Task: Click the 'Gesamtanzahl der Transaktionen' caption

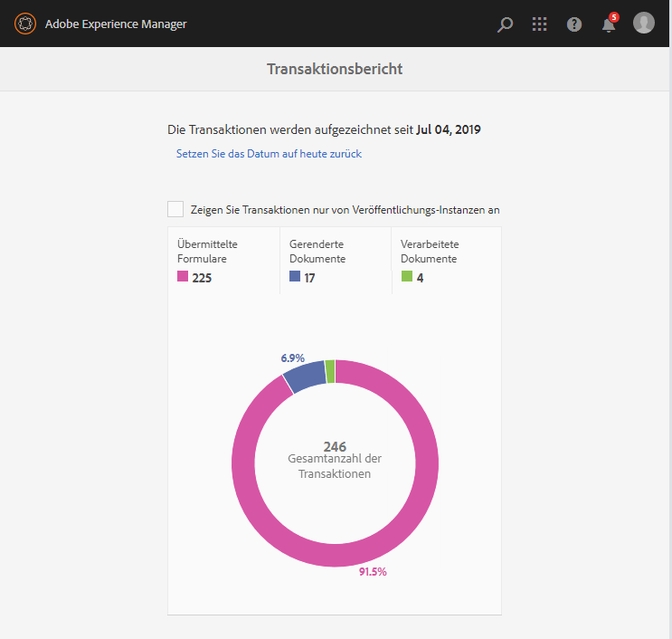Action: click(335, 466)
